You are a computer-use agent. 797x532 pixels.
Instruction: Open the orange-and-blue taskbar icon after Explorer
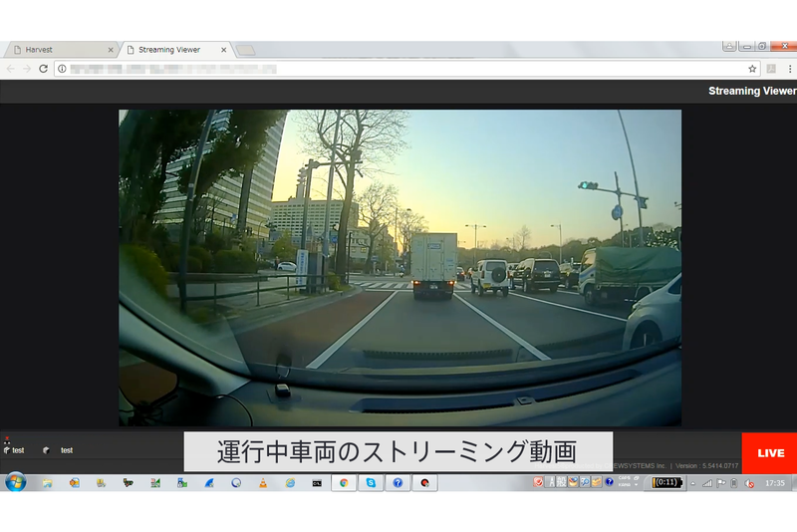(74, 483)
